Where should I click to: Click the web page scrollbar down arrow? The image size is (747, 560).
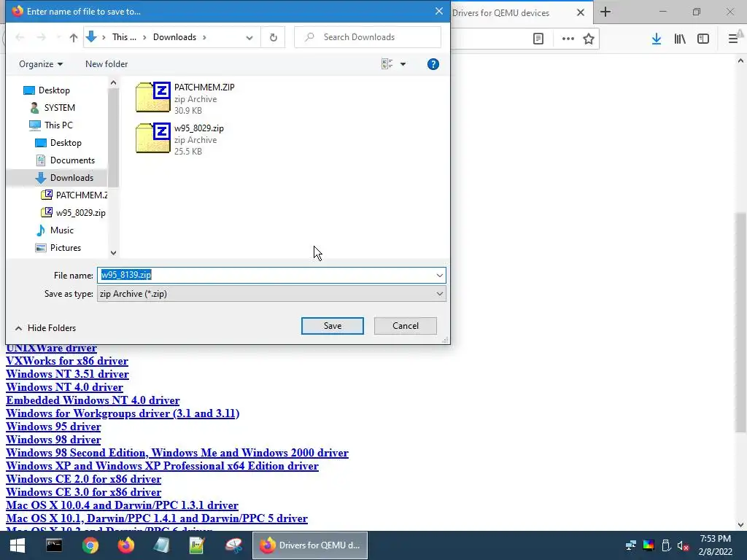(740, 525)
